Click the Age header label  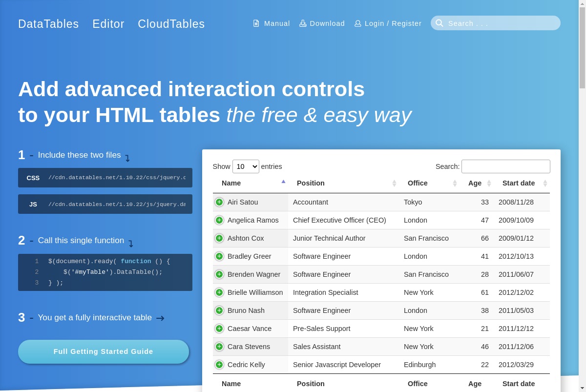tap(475, 183)
